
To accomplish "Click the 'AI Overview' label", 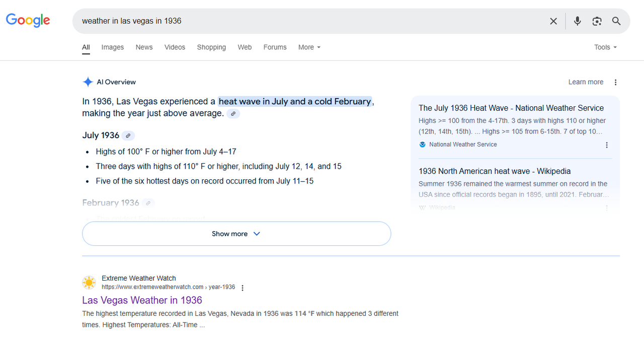I will click(x=116, y=82).
